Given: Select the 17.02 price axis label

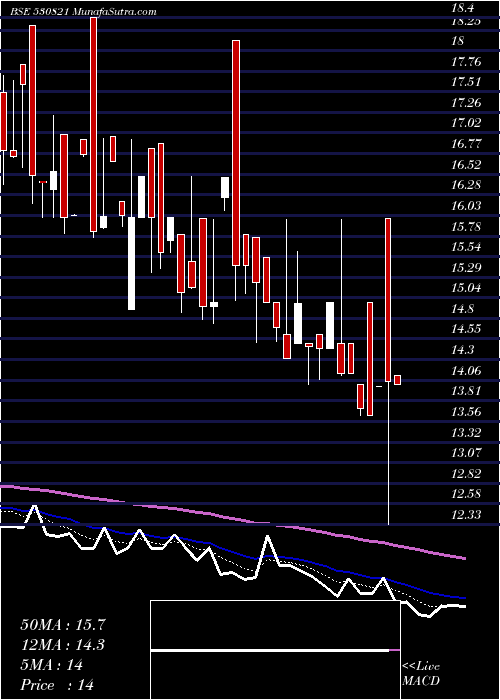Looking at the screenshot, I should (x=466, y=123).
